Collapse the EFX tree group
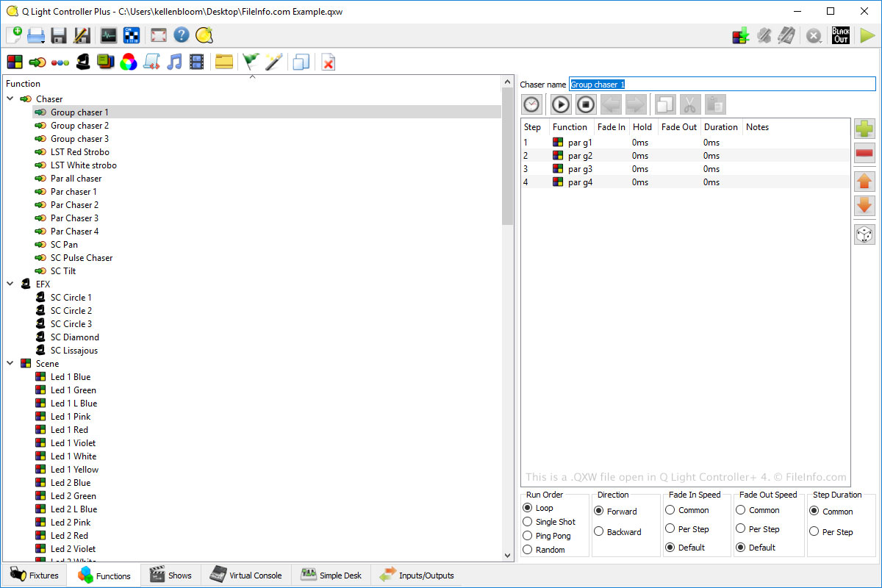The height and width of the screenshot is (588, 882). 10,284
